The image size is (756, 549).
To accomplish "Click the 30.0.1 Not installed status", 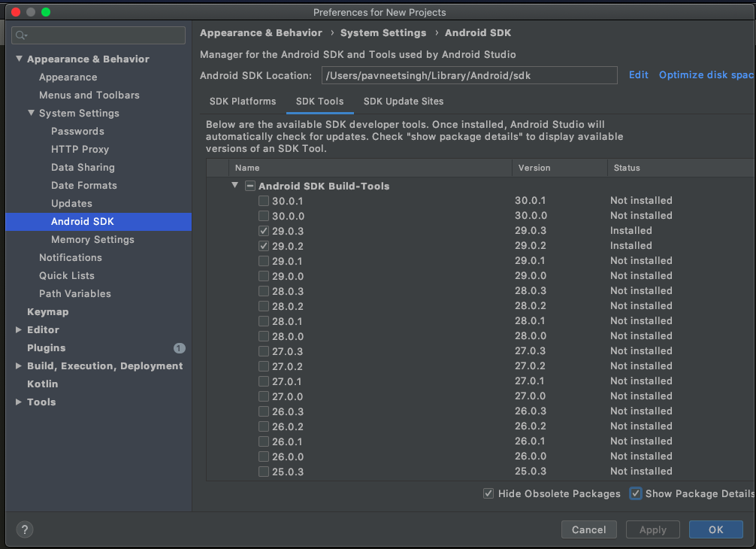I will pyautogui.click(x=641, y=200).
